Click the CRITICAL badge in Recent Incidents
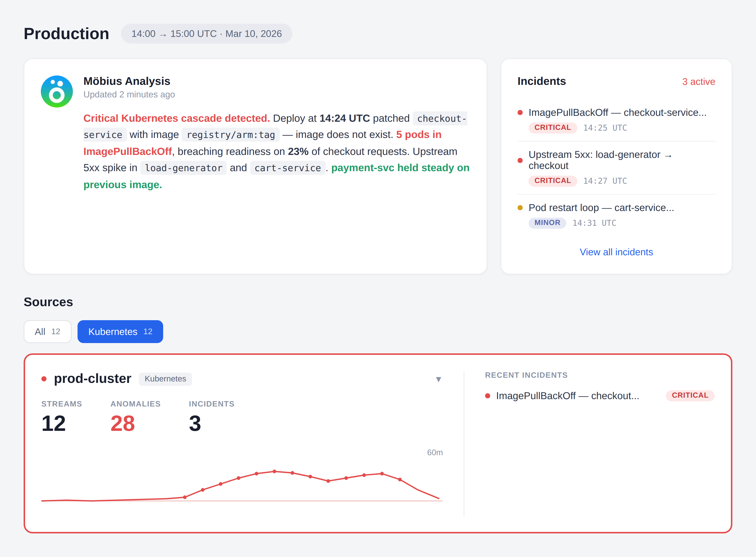 pos(690,395)
